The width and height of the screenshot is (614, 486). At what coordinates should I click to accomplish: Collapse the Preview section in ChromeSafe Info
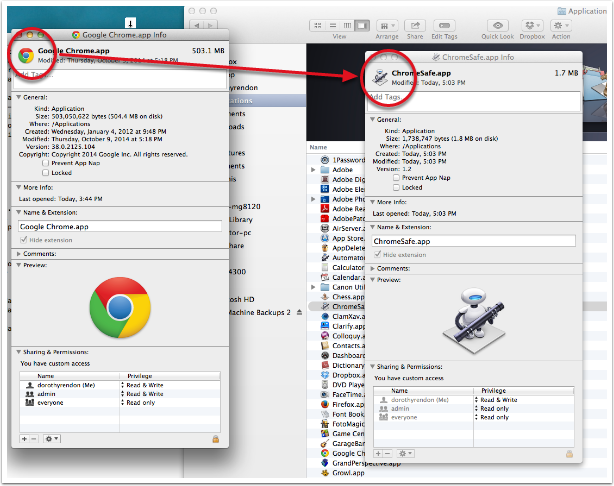pyautogui.click(x=373, y=280)
